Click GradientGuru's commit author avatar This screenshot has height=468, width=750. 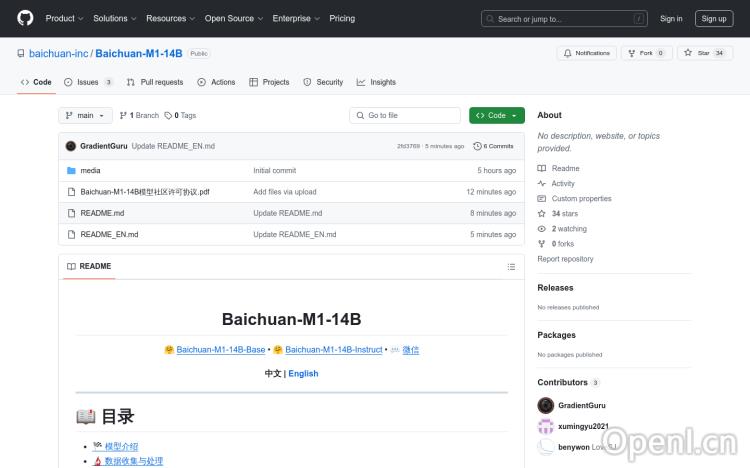[71, 146]
